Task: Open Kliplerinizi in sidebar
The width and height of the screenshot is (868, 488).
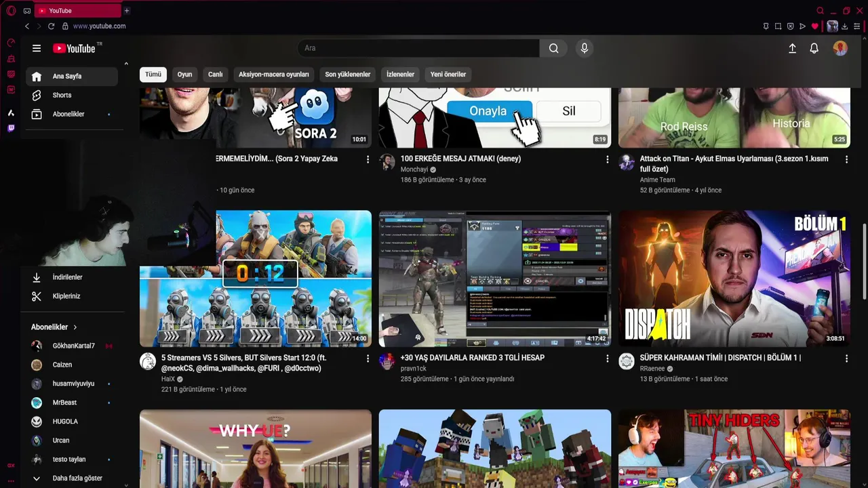Action: point(72,296)
